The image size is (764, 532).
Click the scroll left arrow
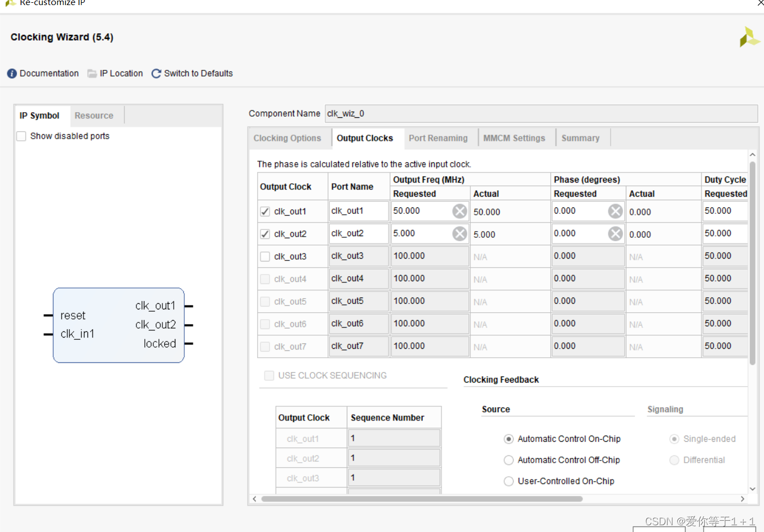[x=255, y=499]
